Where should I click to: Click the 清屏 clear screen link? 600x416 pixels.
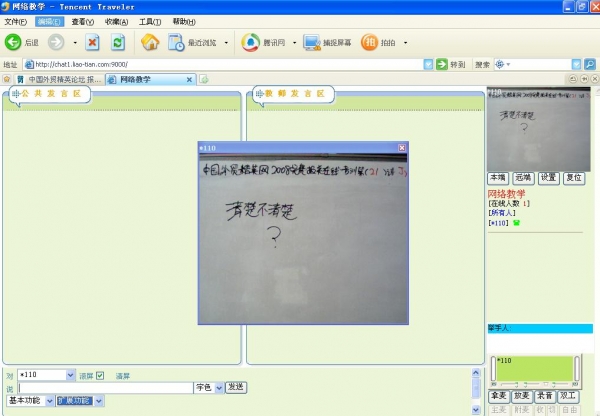pos(122,376)
